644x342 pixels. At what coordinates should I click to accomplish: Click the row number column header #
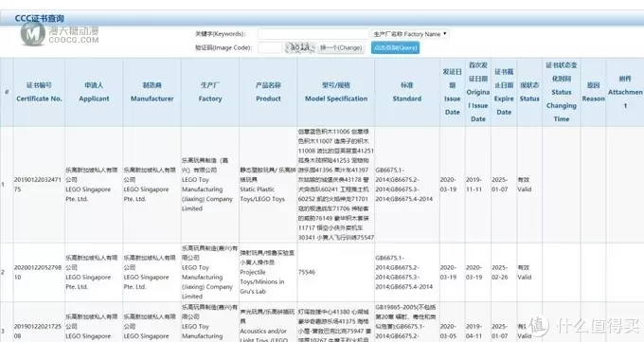pyautogui.click(x=7, y=92)
